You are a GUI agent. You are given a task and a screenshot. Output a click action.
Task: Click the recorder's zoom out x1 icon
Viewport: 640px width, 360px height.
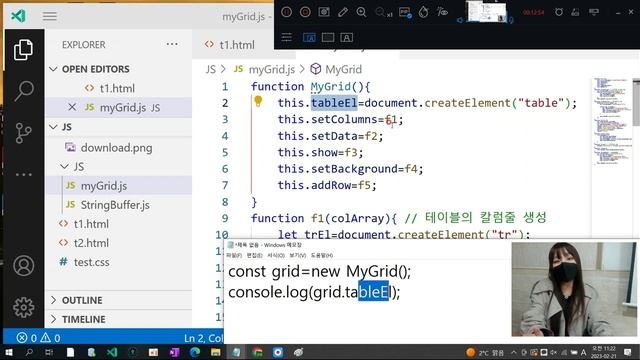pyautogui.click(x=383, y=13)
